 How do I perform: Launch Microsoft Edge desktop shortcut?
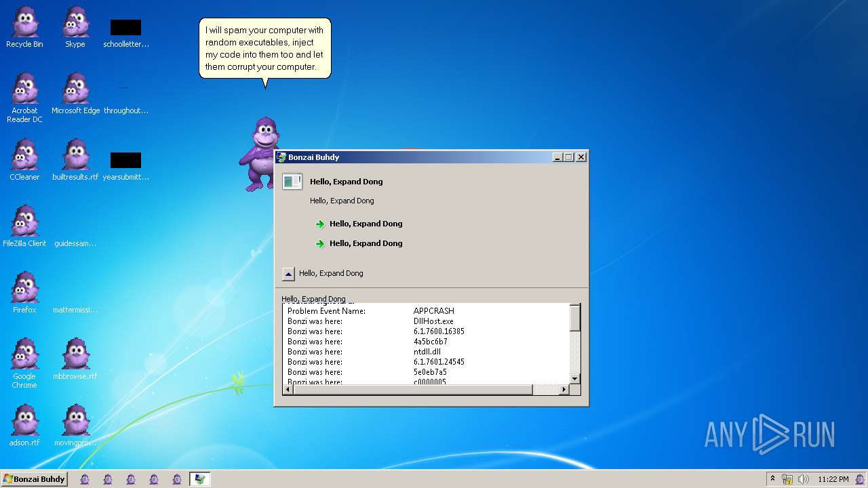click(x=75, y=94)
